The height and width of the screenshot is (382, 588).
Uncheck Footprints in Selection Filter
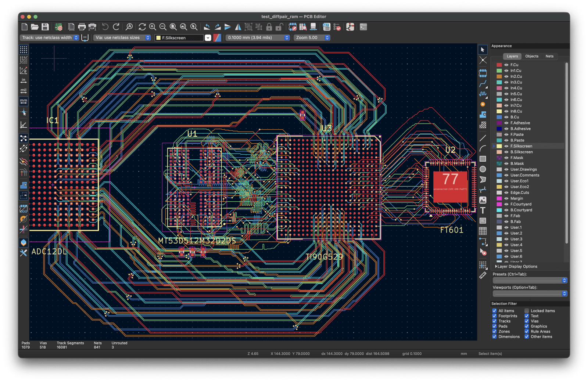click(x=494, y=316)
